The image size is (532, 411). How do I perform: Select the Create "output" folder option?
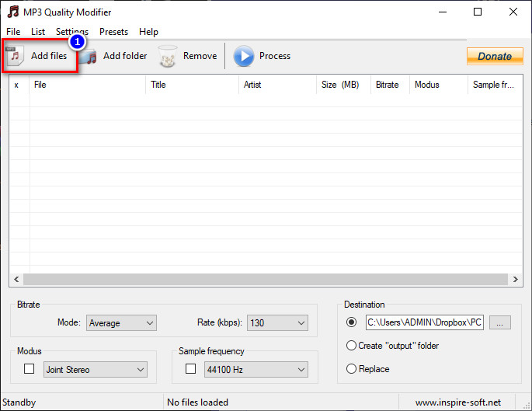pyautogui.click(x=351, y=345)
